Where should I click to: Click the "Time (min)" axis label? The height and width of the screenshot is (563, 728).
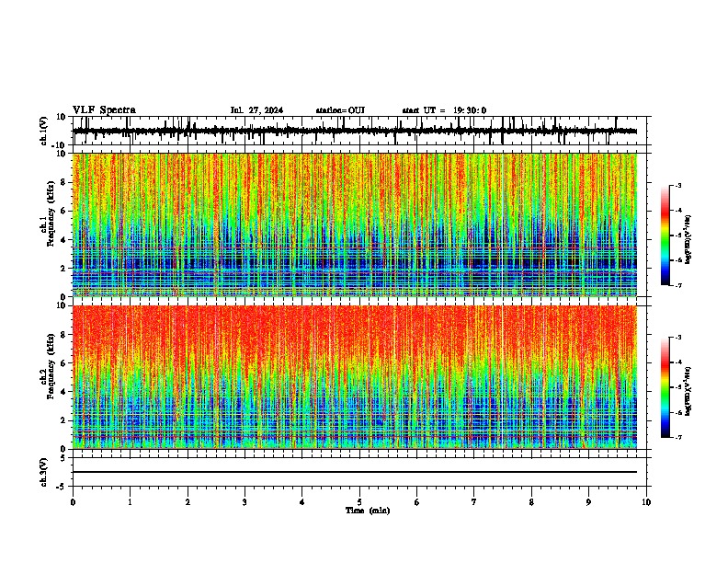(368, 511)
